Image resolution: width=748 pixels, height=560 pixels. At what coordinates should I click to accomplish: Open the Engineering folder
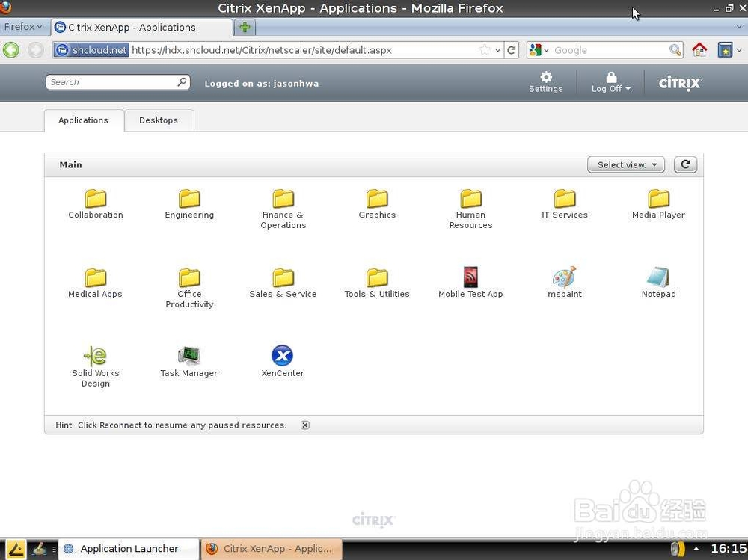coord(189,204)
